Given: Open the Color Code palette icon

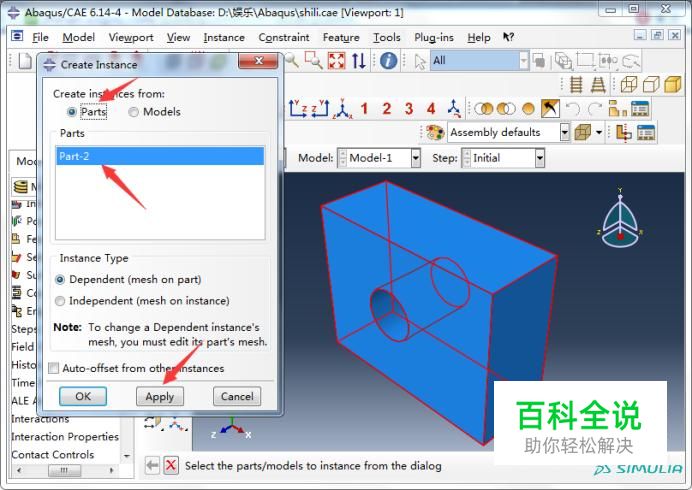Looking at the screenshot, I should [435, 132].
